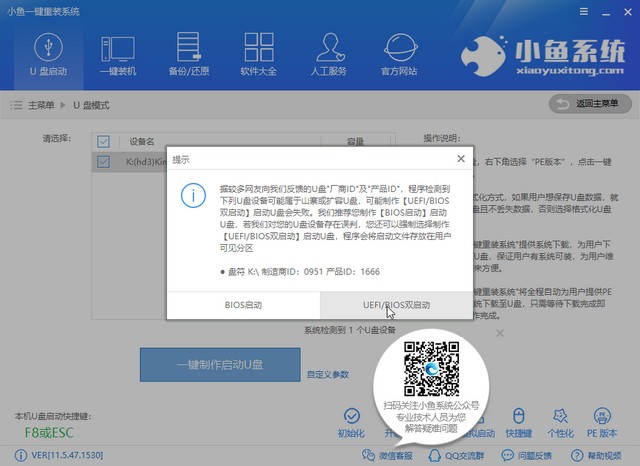The width and height of the screenshot is (640, 466).
Task: Open 备份/还原 section
Action: tap(189, 54)
